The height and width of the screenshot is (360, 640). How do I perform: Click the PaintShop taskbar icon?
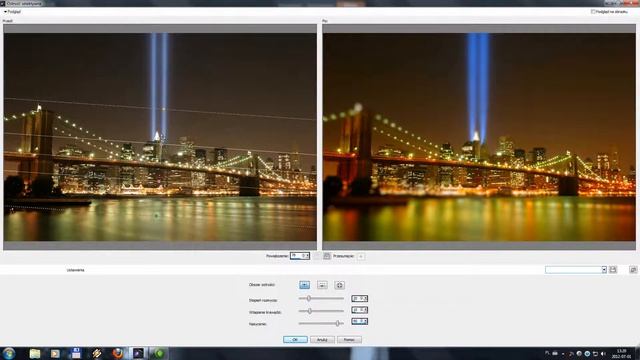tap(138, 353)
